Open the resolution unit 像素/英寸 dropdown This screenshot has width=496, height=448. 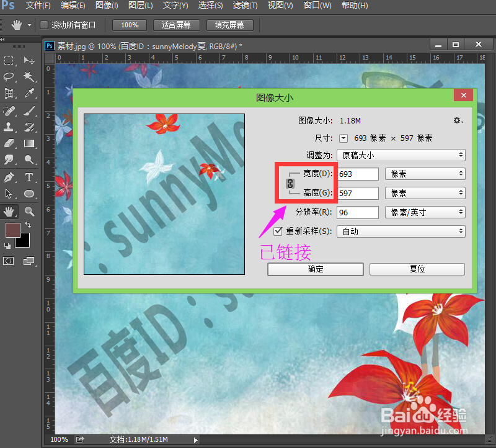pos(425,212)
